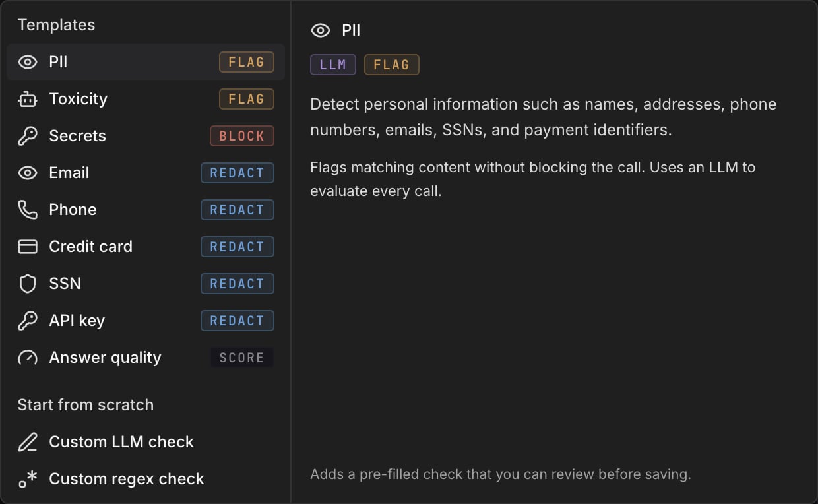Choose the Credit card template
The width and height of the screenshot is (818, 504).
(146, 247)
